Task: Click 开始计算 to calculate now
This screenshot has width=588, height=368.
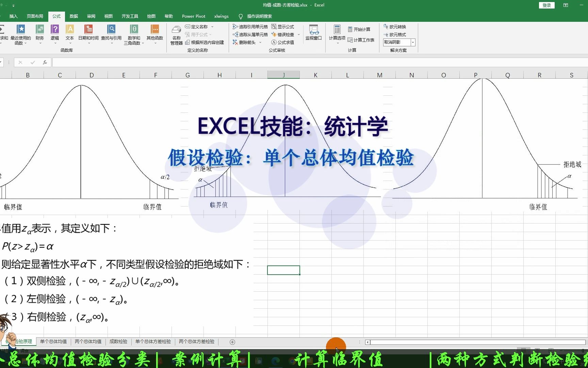Action: tap(360, 29)
